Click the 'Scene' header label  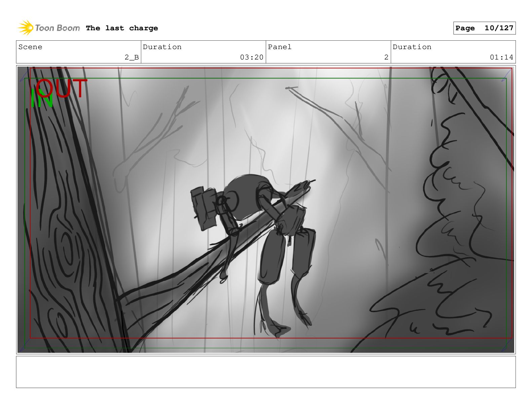point(30,47)
